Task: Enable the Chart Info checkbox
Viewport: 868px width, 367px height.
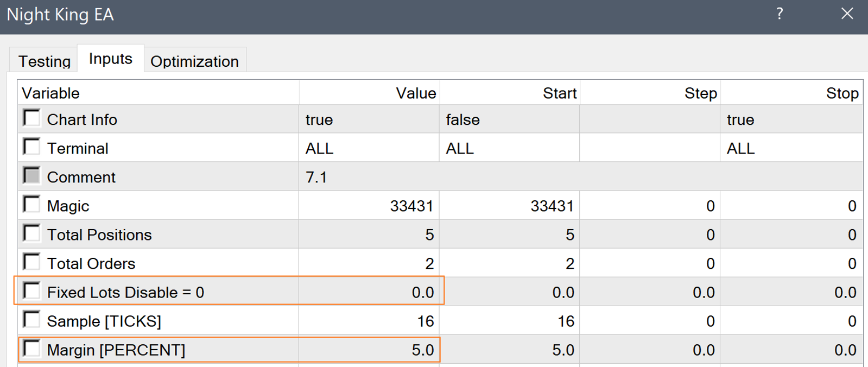Action: pos(31,118)
